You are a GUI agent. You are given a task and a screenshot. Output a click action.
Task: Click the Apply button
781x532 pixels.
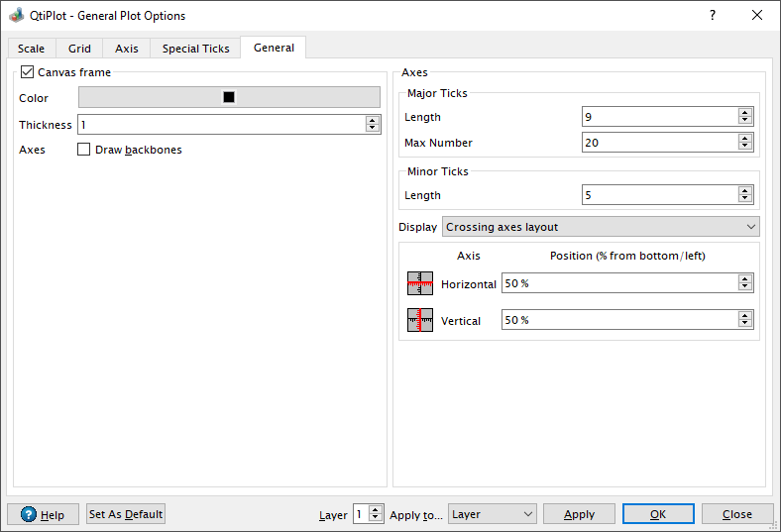[579, 514]
